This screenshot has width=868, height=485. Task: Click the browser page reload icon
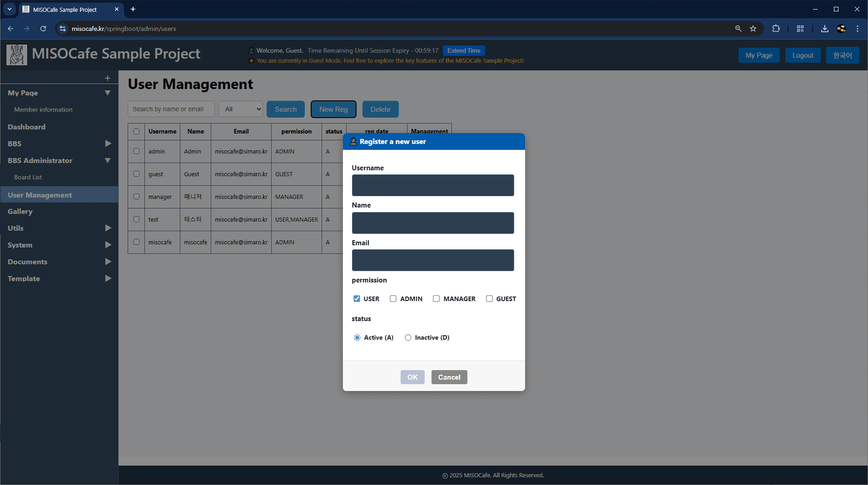[x=43, y=29]
